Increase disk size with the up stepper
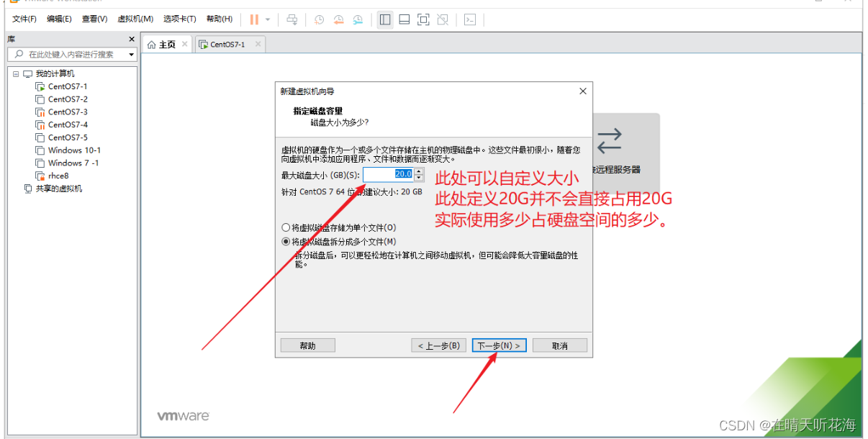 419,171
